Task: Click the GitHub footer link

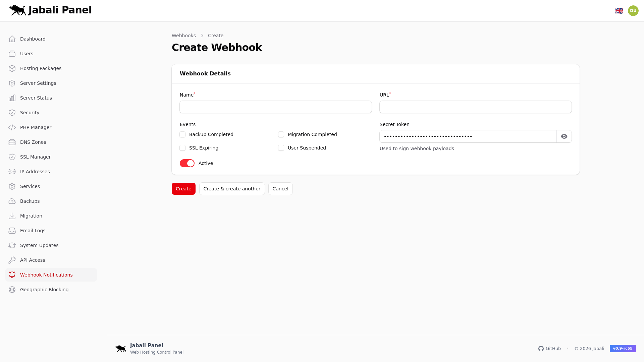Action: 549,349
